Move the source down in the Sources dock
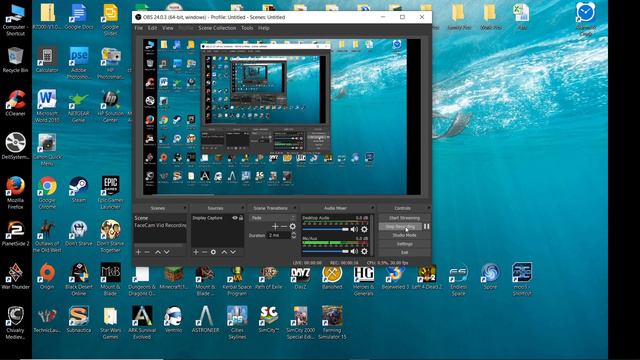Image resolution: width=640 pixels, height=360 pixels. point(233,252)
